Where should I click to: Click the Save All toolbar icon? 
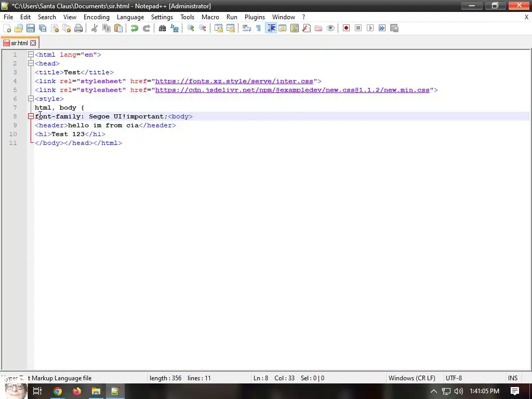pyautogui.click(x=43, y=28)
